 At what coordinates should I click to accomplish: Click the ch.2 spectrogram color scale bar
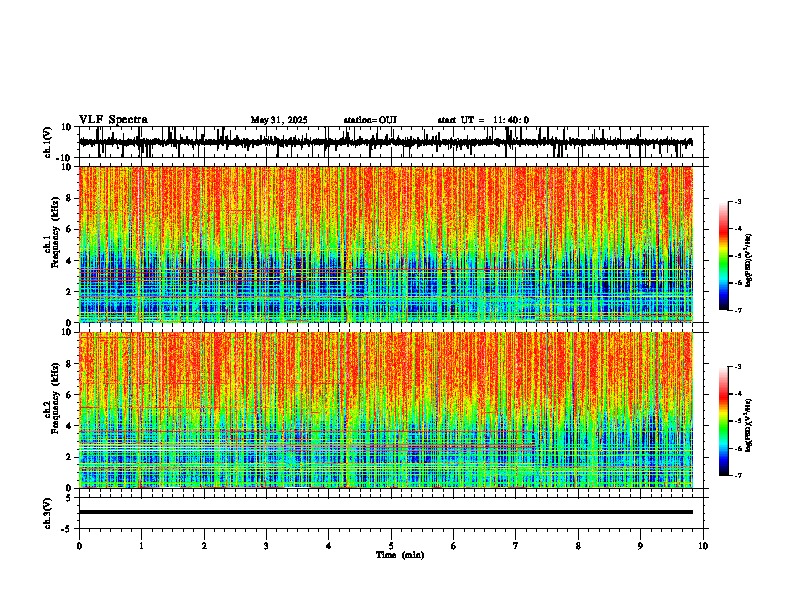[x=724, y=421]
